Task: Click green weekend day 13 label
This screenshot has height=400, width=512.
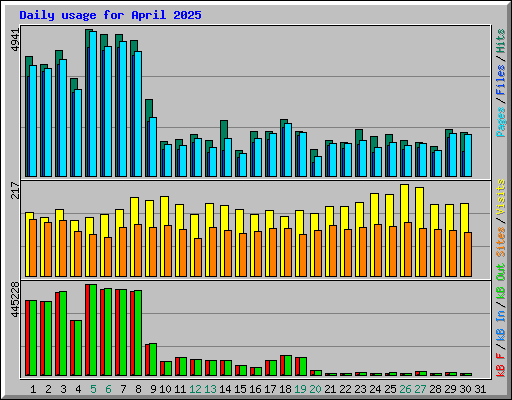Action: coord(210,389)
